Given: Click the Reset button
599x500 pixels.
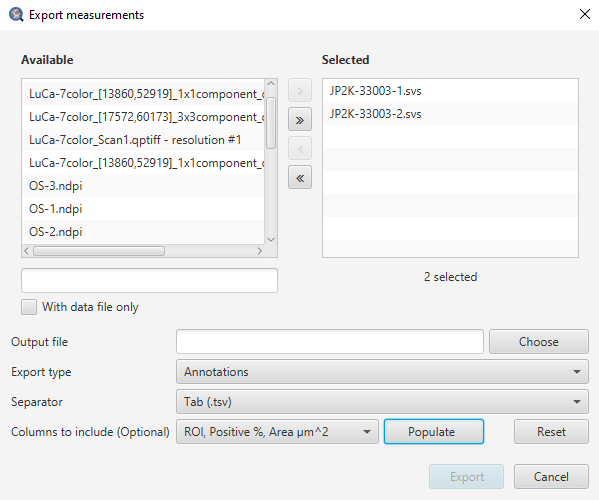Looking at the screenshot, I should (551, 432).
